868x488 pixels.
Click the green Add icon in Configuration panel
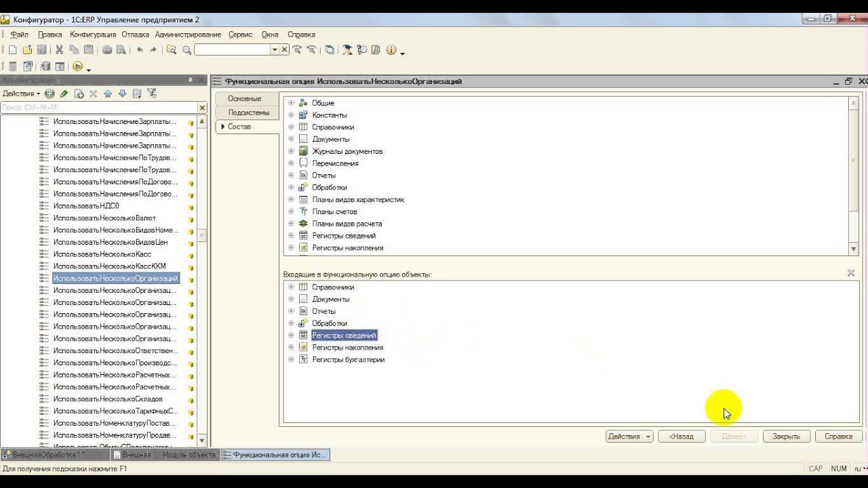pyautogui.click(x=50, y=94)
